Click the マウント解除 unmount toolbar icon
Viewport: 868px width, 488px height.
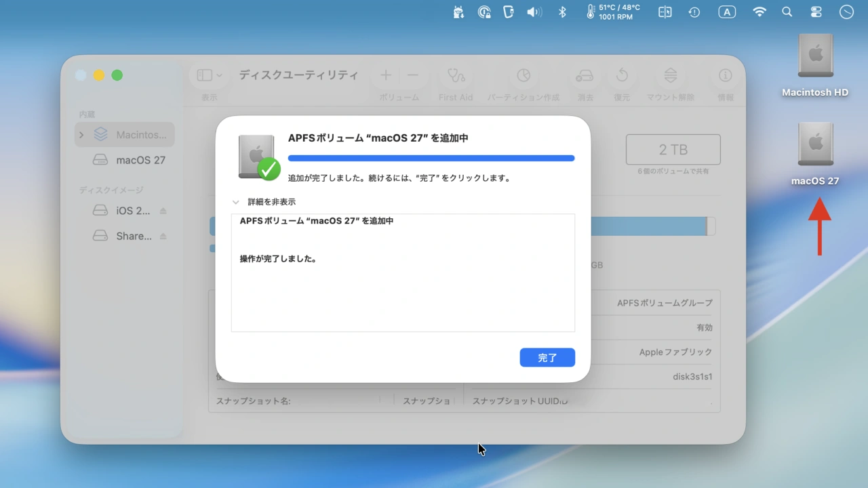pos(671,75)
